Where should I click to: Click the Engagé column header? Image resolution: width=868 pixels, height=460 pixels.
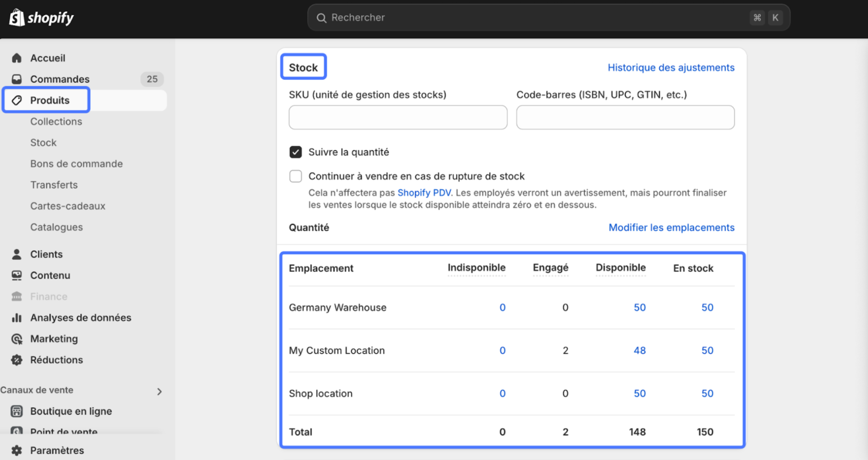[x=550, y=268]
